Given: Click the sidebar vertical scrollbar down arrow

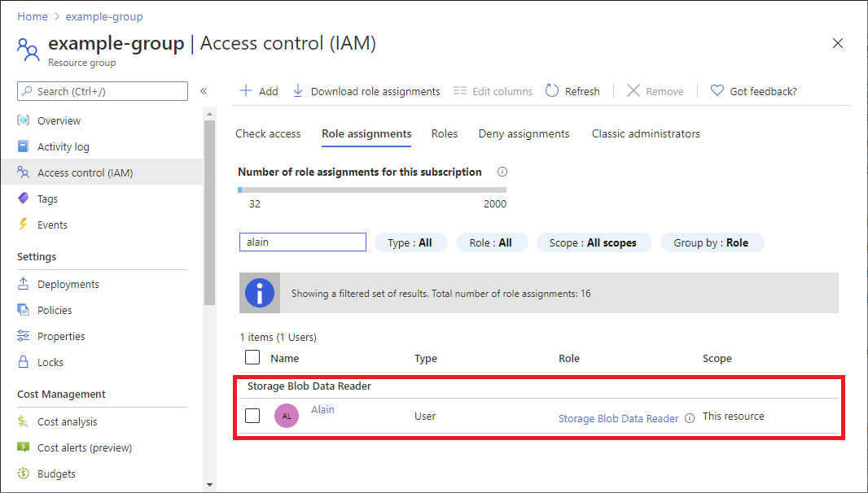Looking at the screenshot, I should click(209, 485).
